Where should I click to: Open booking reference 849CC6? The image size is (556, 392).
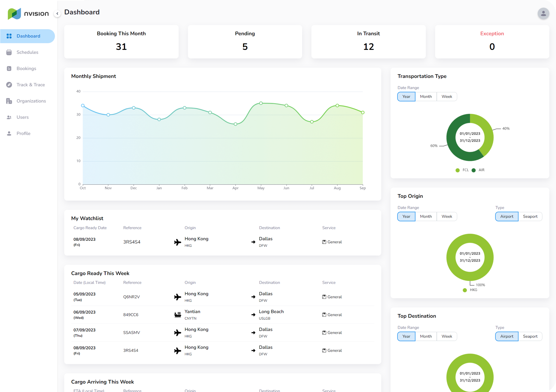coord(130,315)
